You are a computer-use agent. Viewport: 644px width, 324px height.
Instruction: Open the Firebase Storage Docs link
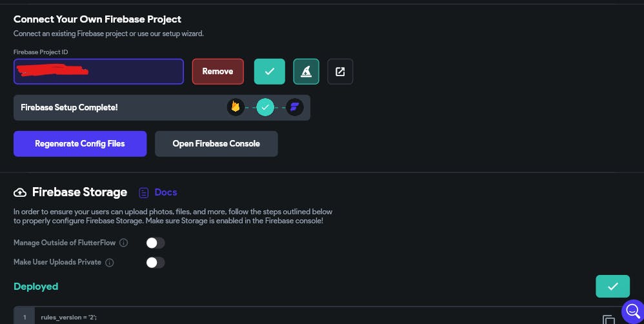point(166,192)
